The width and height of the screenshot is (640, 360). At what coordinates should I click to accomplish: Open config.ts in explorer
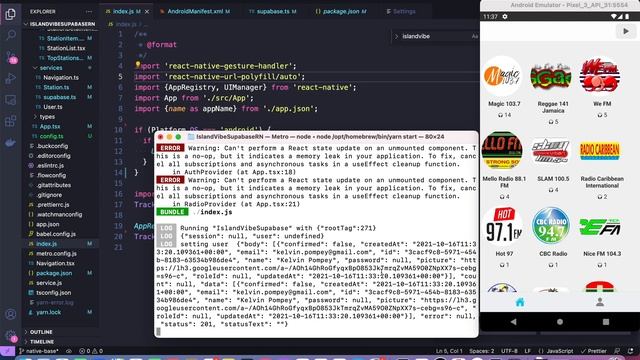click(x=51, y=136)
